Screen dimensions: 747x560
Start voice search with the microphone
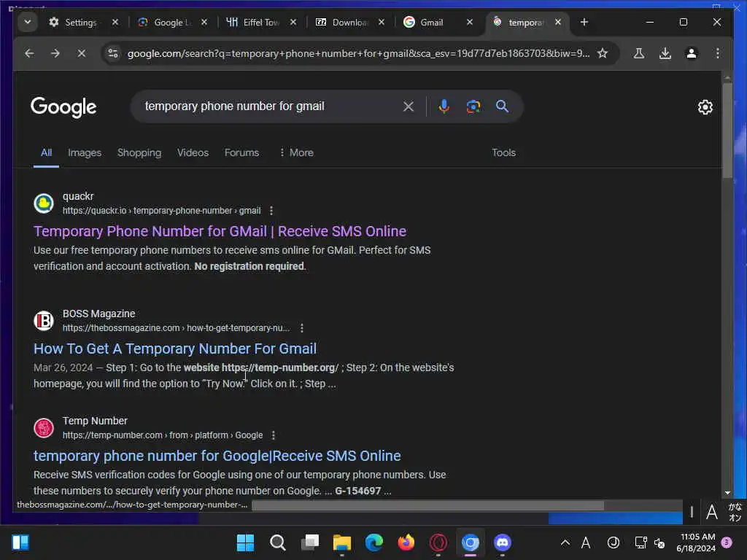point(444,106)
